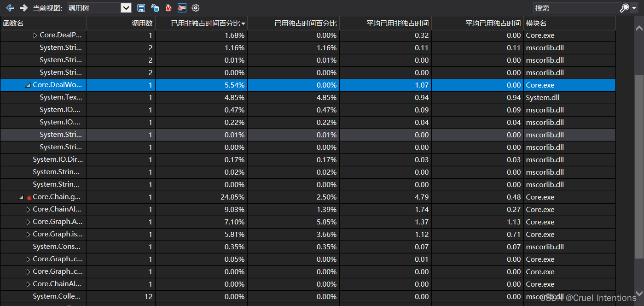Sort by 平均已用非独占时间 column header
This screenshot has width=644, height=306.
click(385, 23)
